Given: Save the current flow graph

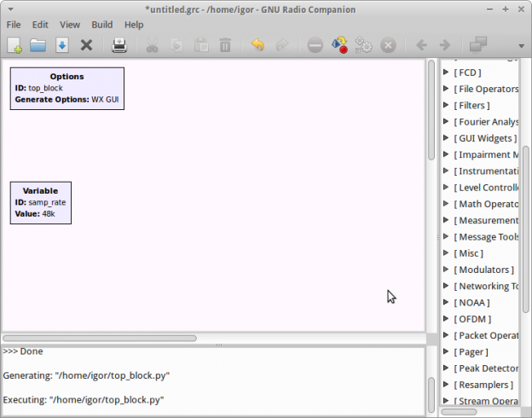Looking at the screenshot, I should 62,45.
